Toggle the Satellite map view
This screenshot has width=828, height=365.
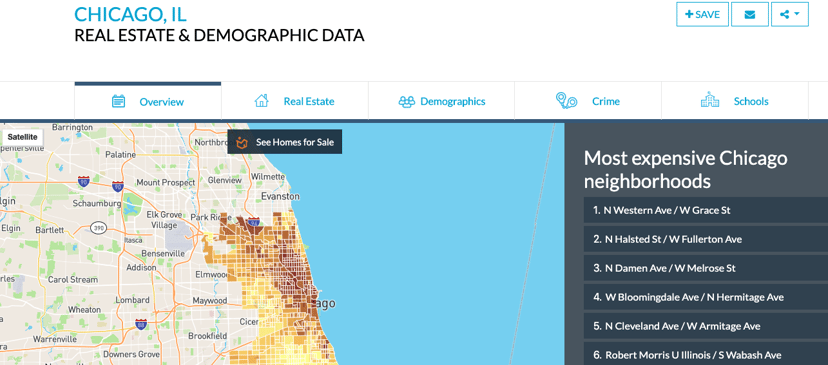click(x=22, y=137)
